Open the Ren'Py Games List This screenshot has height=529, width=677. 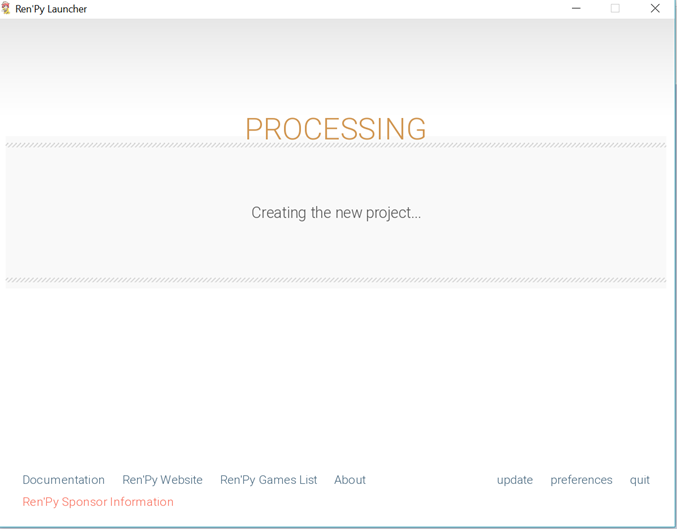[269, 480]
